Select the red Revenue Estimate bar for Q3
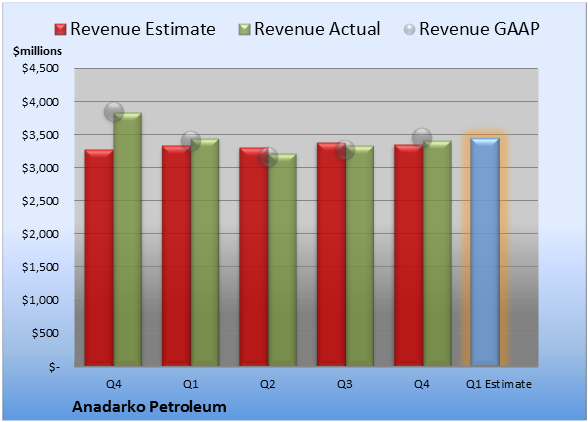588x422 pixels. pyautogui.click(x=331, y=254)
